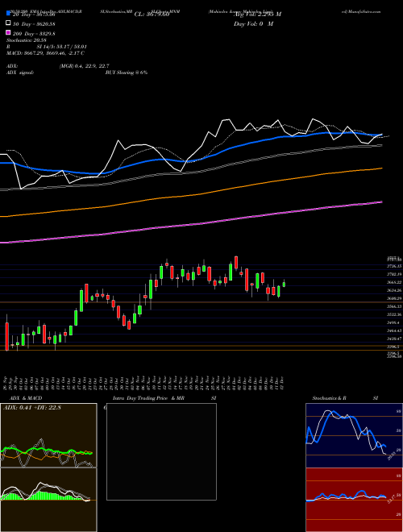Click the 'Intra Day Trading Price & MR SI' title

[x=164, y=398]
